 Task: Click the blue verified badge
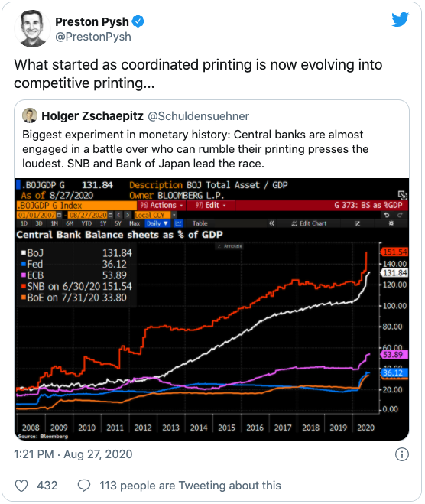click(x=138, y=21)
